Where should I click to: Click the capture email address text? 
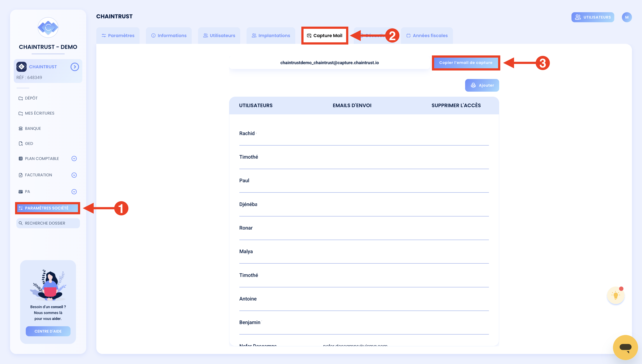coord(329,63)
